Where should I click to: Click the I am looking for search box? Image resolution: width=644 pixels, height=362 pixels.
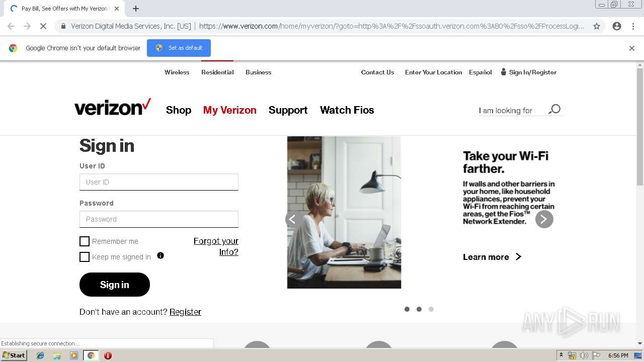[512, 110]
